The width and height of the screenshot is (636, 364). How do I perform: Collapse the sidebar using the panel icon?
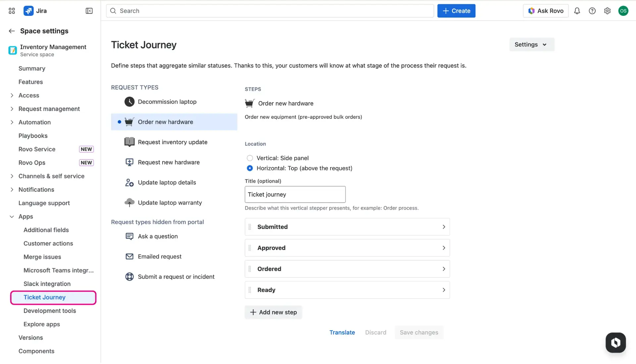(x=89, y=11)
